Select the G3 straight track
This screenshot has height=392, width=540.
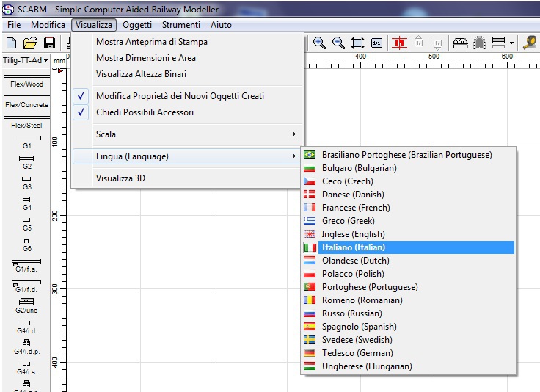click(x=26, y=184)
